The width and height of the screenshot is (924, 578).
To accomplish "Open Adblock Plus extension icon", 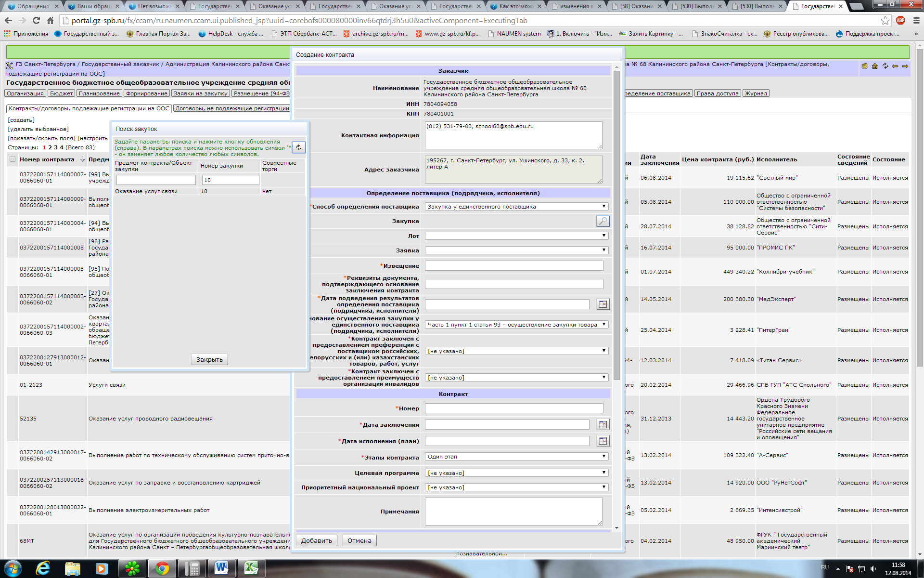I will pos(900,20).
